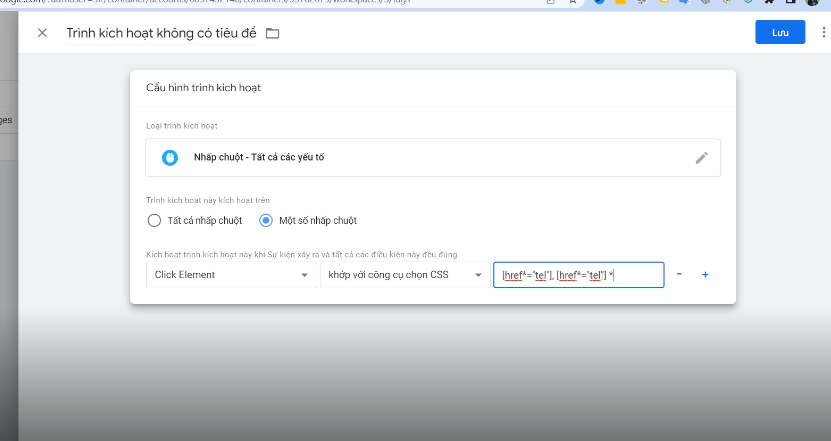Close the trigger editor with the X icon

pos(42,33)
